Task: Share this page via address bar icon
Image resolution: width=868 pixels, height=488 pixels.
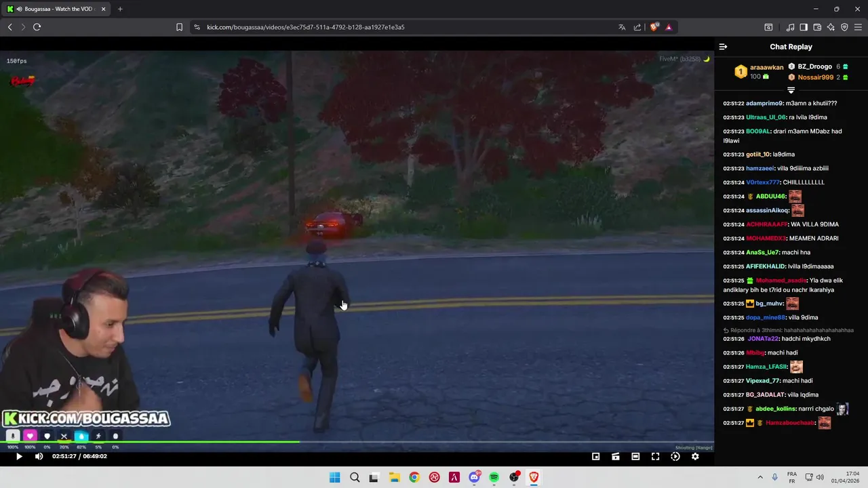Action: [x=637, y=27]
